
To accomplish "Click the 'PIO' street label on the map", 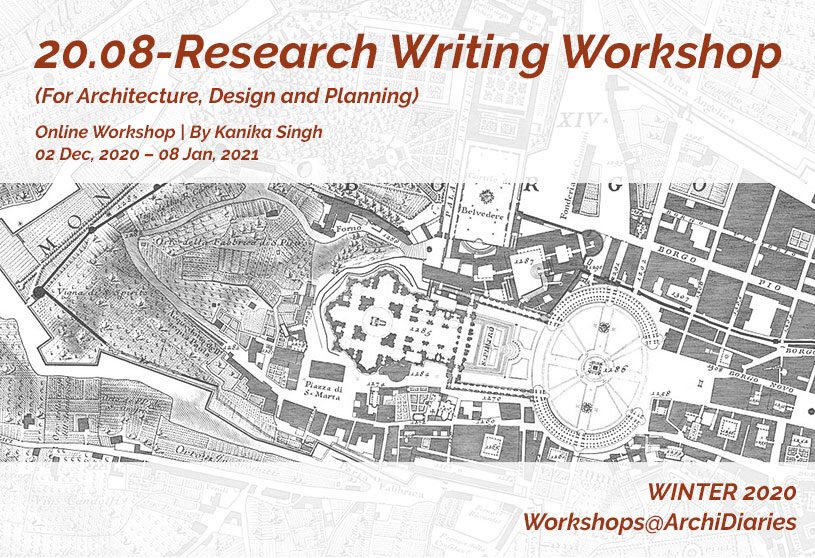I will click(x=772, y=286).
